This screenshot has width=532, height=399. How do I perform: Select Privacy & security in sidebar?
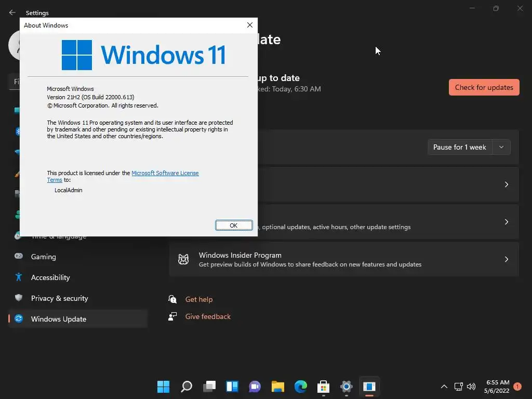[x=78, y=298]
